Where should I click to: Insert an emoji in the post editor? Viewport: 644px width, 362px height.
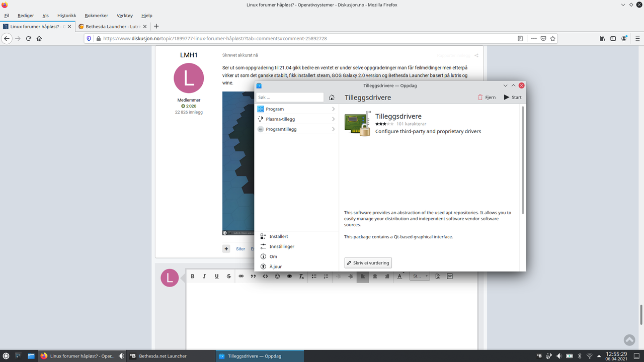[x=277, y=276]
